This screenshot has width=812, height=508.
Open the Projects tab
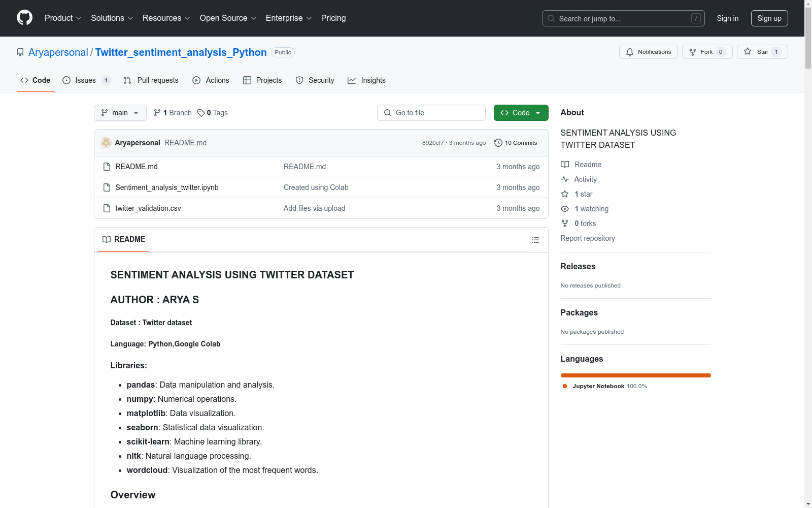tap(262, 80)
